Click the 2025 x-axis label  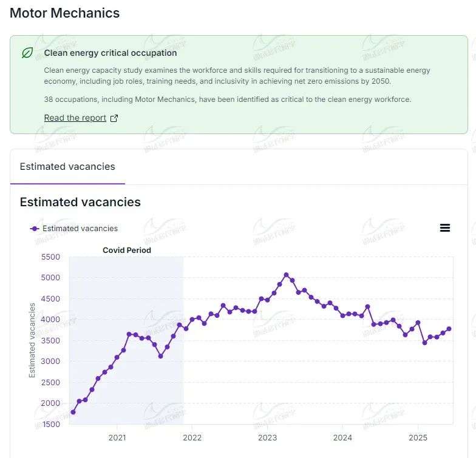pos(418,438)
